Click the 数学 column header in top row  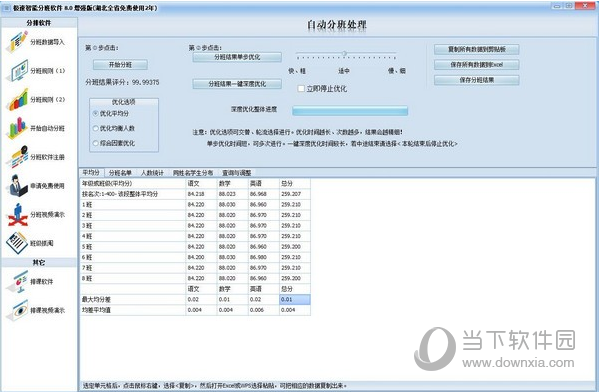(232, 183)
